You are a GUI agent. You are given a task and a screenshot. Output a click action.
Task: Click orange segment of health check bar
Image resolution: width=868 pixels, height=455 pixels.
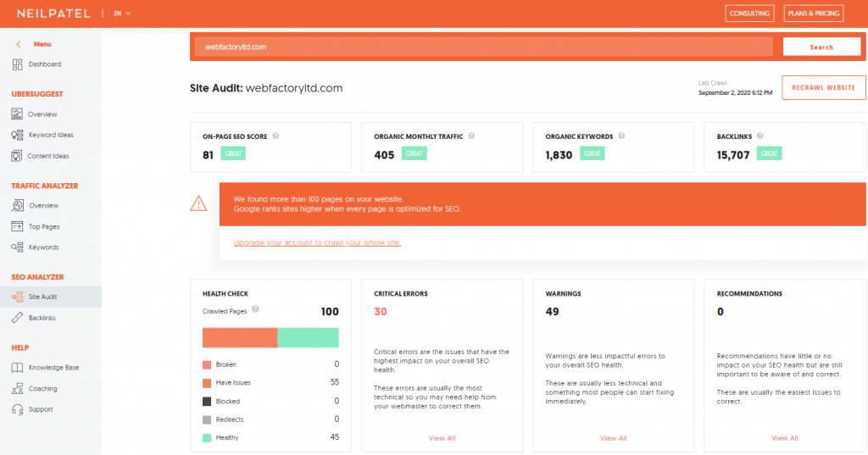(x=240, y=338)
